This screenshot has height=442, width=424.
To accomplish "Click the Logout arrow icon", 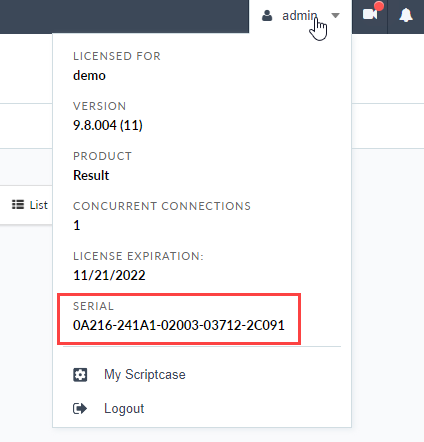I will coord(80,408).
